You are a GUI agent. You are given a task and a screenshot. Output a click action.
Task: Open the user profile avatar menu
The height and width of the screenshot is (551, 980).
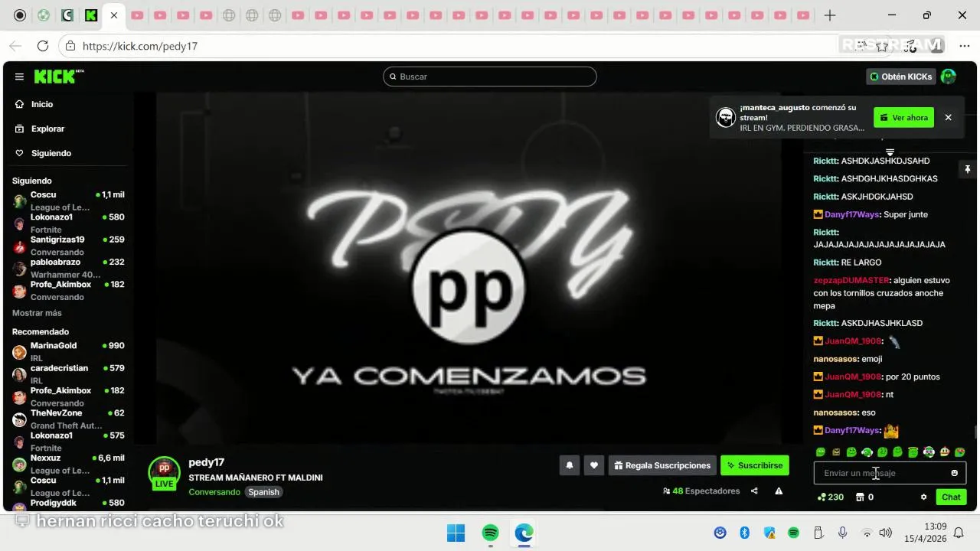coord(949,77)
